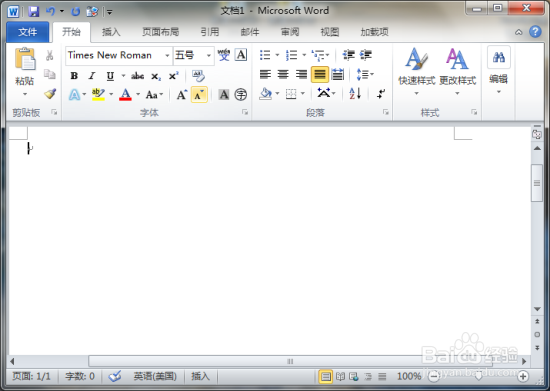Click 页面: 1/1 page indicator

[32, 377]
